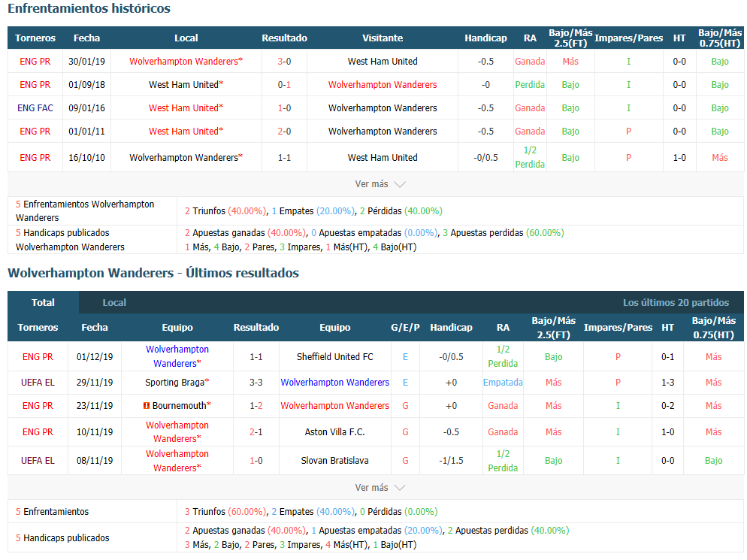Open Los últimos 20 partidos selector

coord(676,302)
